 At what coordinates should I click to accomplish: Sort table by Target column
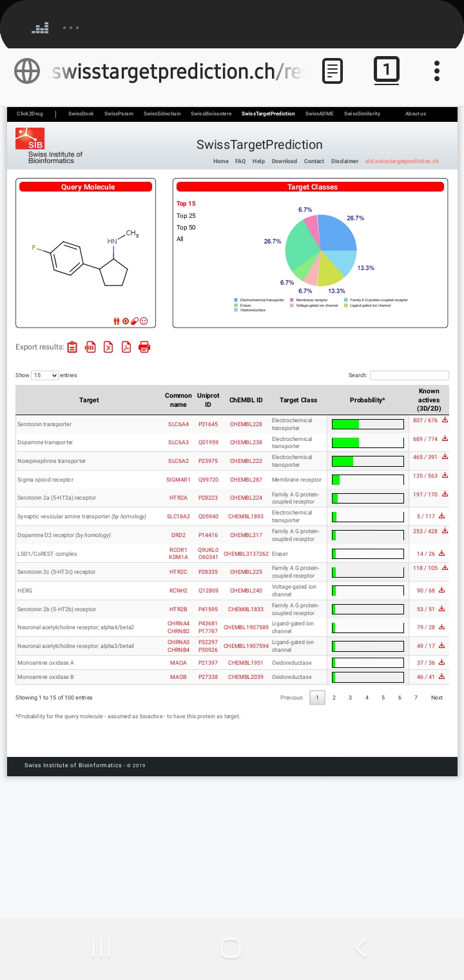89,400
